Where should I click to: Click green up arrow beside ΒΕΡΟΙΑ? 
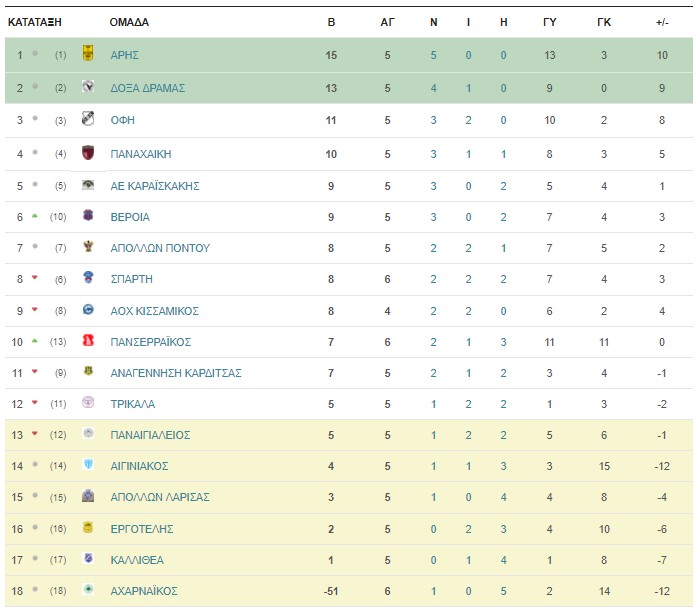(35, 216)
